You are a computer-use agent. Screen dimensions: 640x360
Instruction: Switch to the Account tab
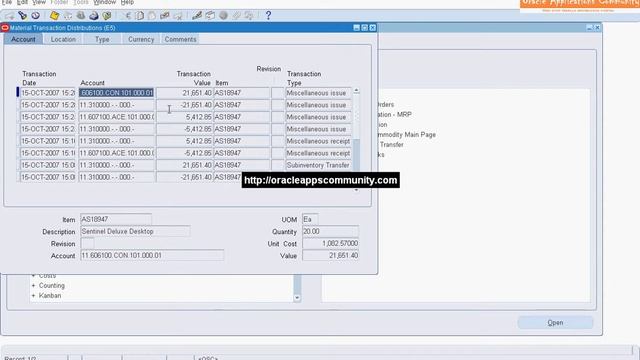(23, 39)
